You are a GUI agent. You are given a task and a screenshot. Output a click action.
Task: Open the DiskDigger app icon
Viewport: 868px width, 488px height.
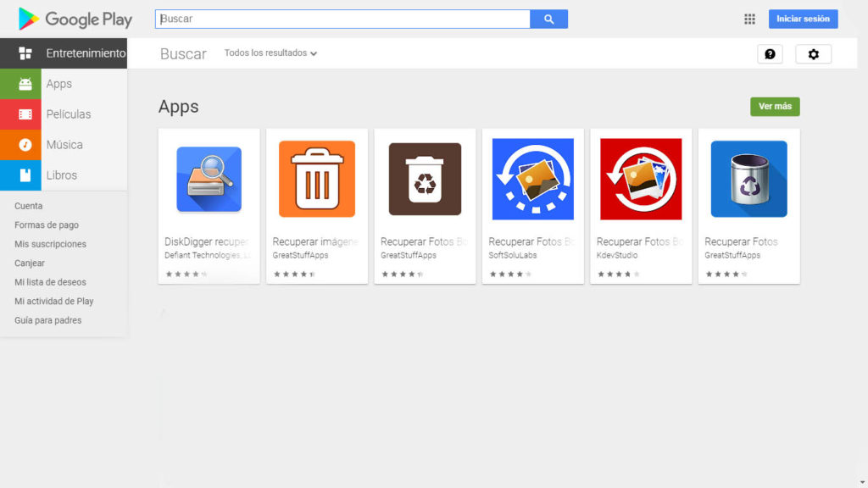point(209,180)
